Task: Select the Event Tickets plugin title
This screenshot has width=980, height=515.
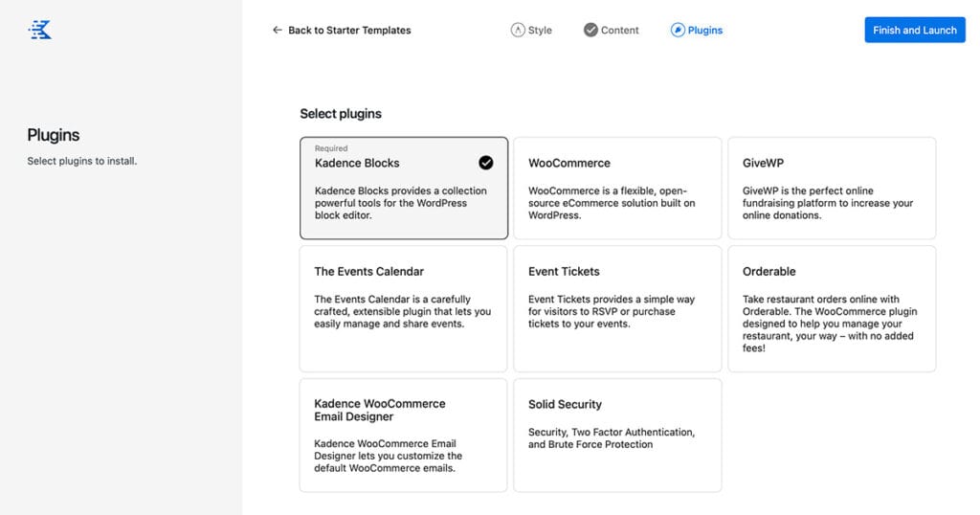Action: coord(564,271)
